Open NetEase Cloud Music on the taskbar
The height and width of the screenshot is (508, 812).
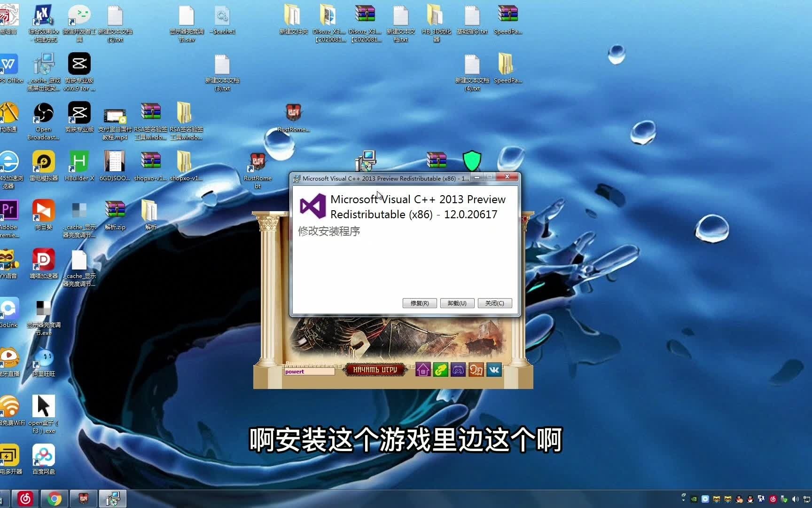pos(25,499)
